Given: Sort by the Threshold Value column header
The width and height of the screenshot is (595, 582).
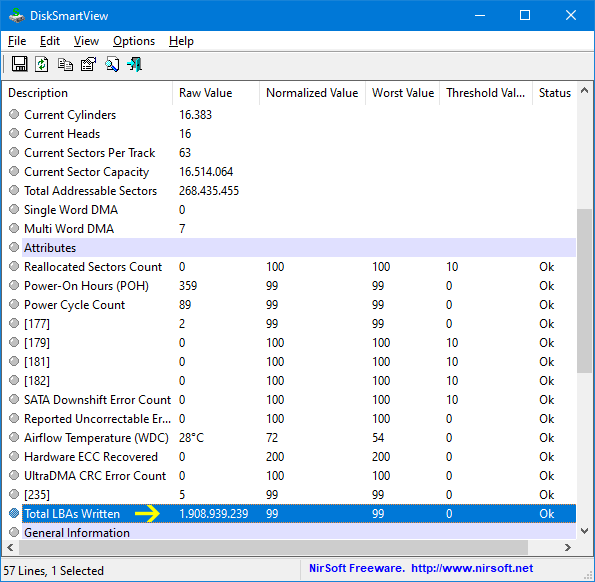Looking at the screenshot, I should click(486, 93).
